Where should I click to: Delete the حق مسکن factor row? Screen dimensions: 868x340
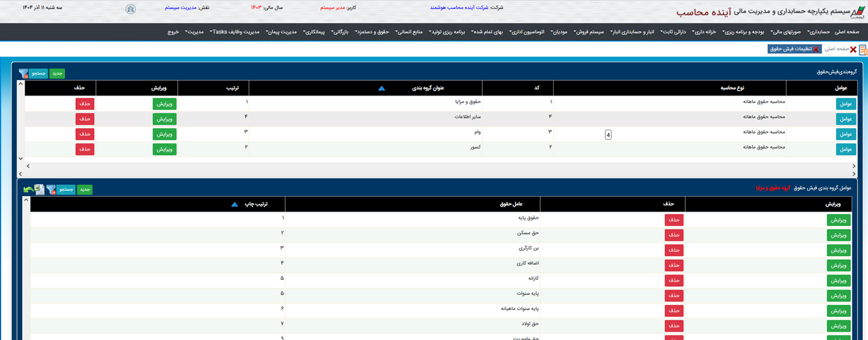pyautogui.click(x=674, y=235)
